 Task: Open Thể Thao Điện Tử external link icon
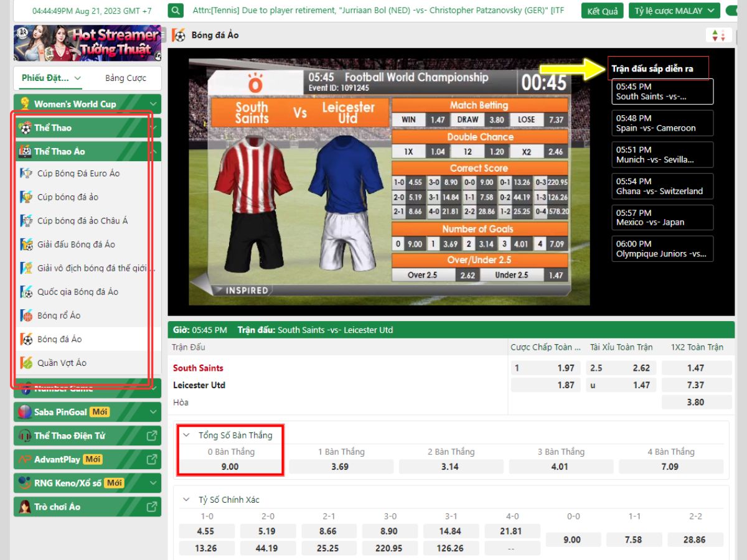point(151,436)
